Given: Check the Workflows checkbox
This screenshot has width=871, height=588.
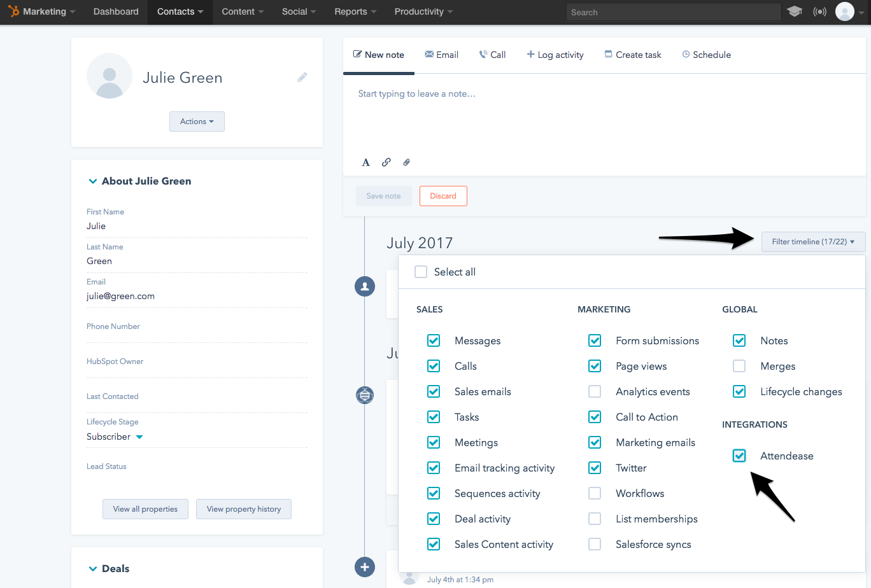Looking at the screenshot, I should coord(595,493).
